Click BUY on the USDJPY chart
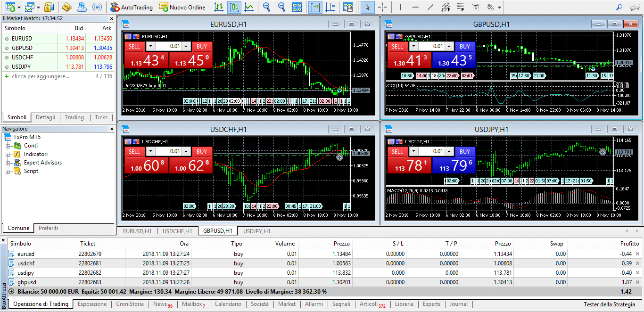This screenshot has height=312, width=644. (x=465, y=151)
